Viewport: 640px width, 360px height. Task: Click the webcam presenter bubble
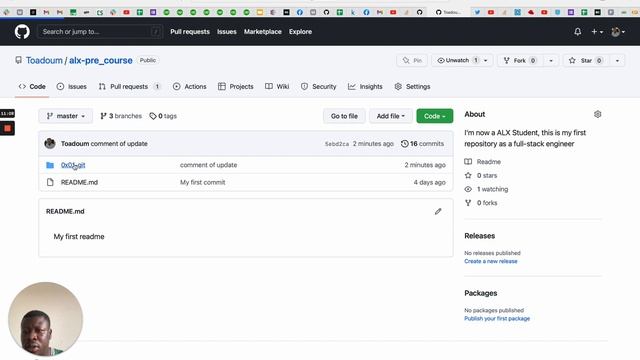click(45, 319)
